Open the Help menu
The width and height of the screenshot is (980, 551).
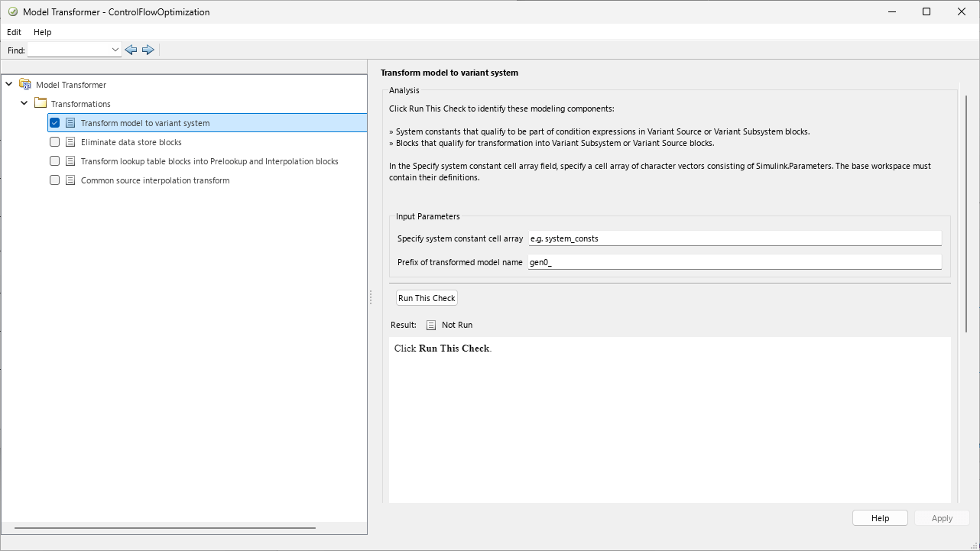click(42, 32)
